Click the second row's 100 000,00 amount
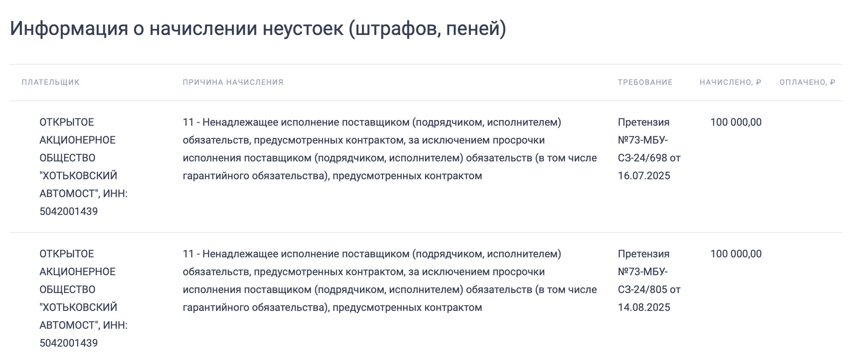This screenshot has width=868, height=357. 735,254
